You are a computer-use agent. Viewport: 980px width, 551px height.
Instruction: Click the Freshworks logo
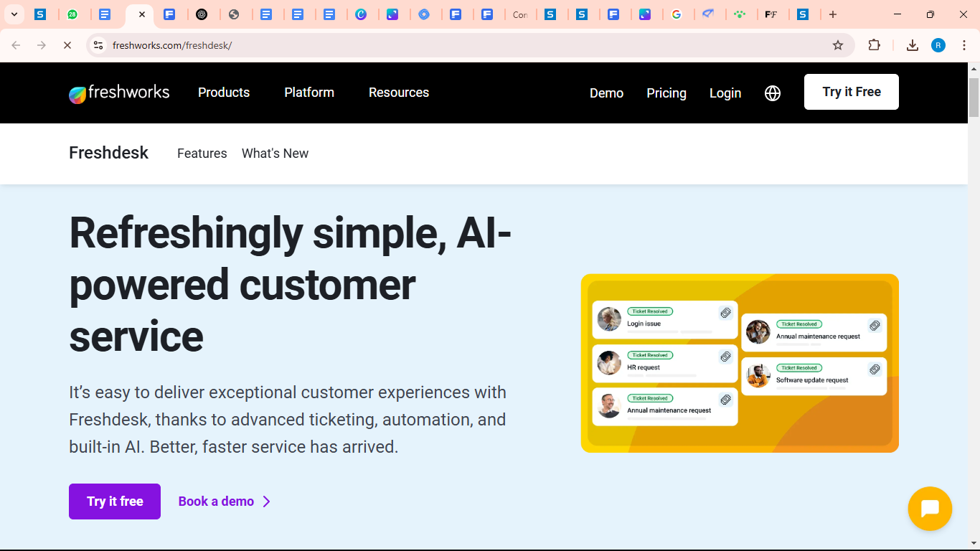(x=119, y=93)
